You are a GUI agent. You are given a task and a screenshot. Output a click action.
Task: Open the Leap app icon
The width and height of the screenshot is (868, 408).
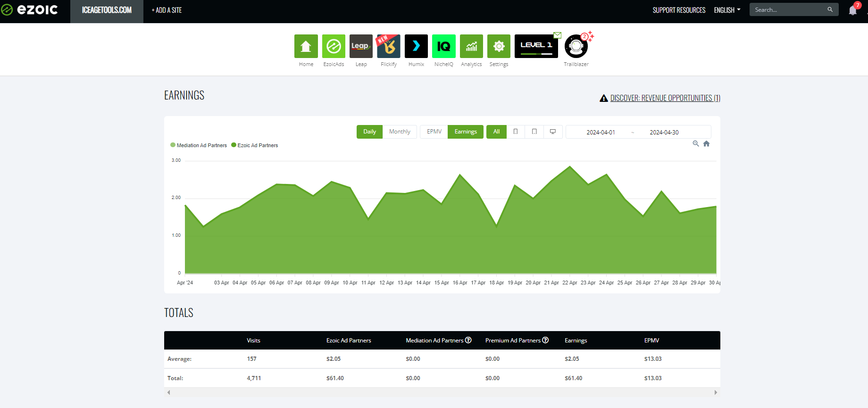(x=361, y=46)
